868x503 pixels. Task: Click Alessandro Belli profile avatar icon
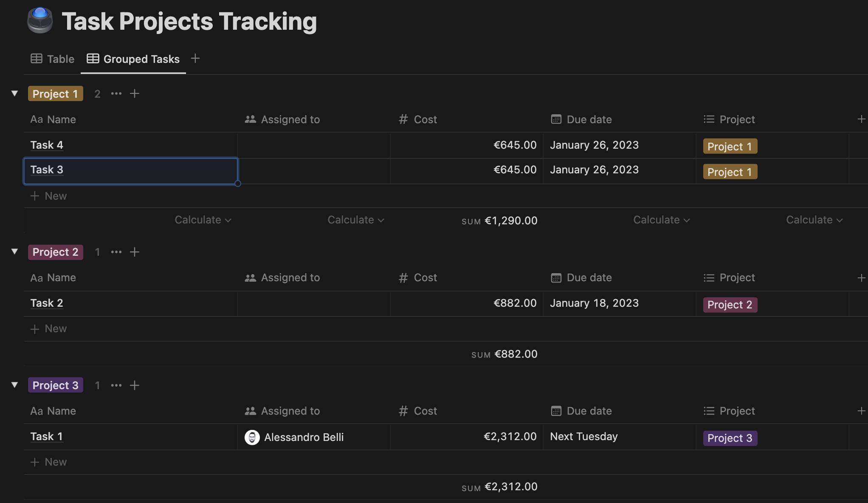click(252, 437)
